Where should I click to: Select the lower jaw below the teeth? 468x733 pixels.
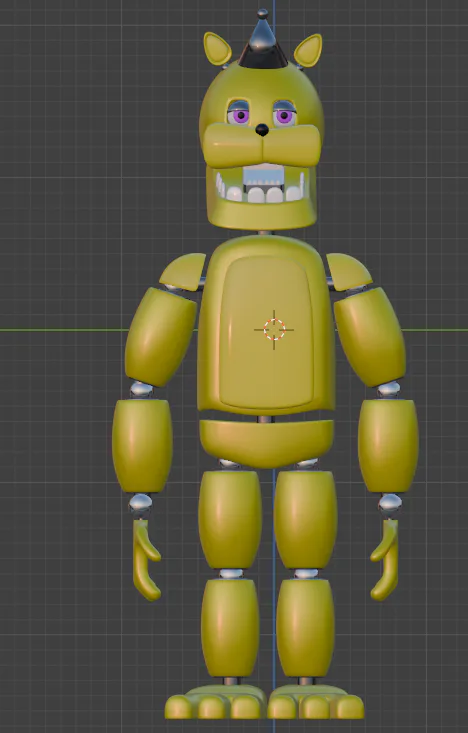coord(262,213)
